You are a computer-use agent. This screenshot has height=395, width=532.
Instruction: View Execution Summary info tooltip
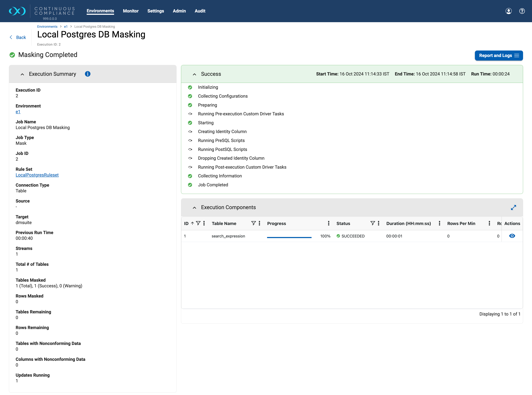(x=87, y=74)
